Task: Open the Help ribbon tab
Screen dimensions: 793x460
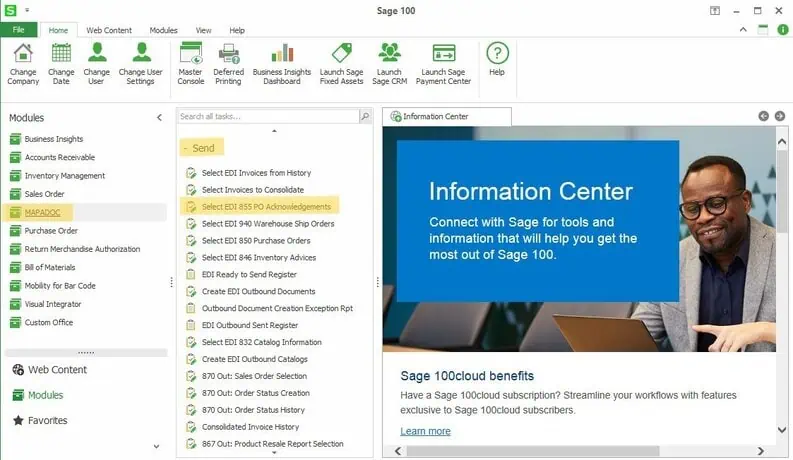Action: coord(237,30)
